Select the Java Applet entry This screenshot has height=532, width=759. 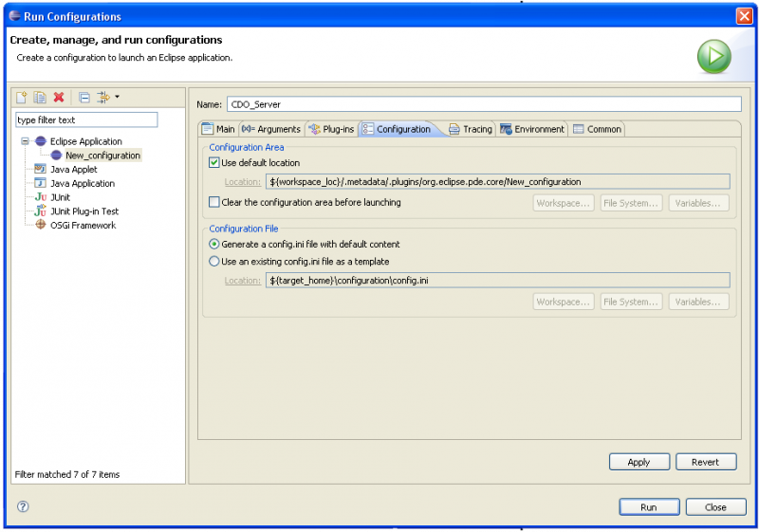(x=74, y=169)
